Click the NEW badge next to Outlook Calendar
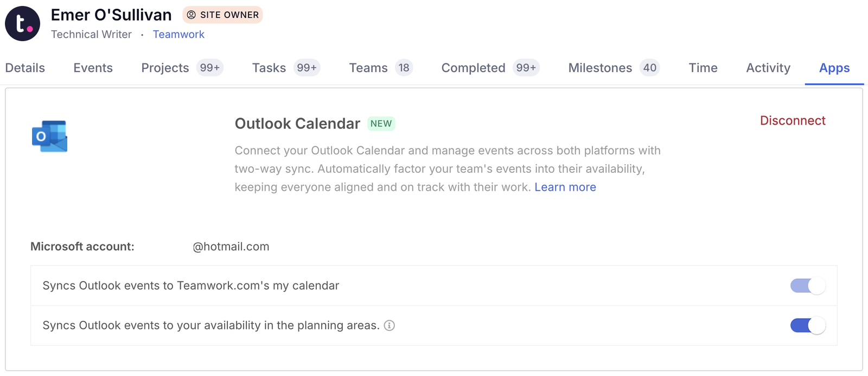This screenshot has width=868, height=376. 381,124
